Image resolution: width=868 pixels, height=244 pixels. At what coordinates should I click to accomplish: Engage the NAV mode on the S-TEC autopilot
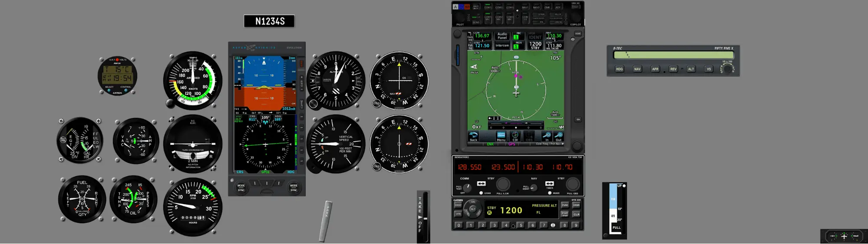click(637, 69)
